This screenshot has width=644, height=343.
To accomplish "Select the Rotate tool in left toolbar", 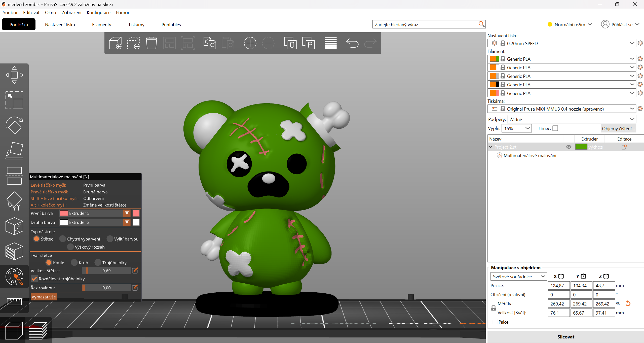I will pyautogui.click(x=14, y=125).
